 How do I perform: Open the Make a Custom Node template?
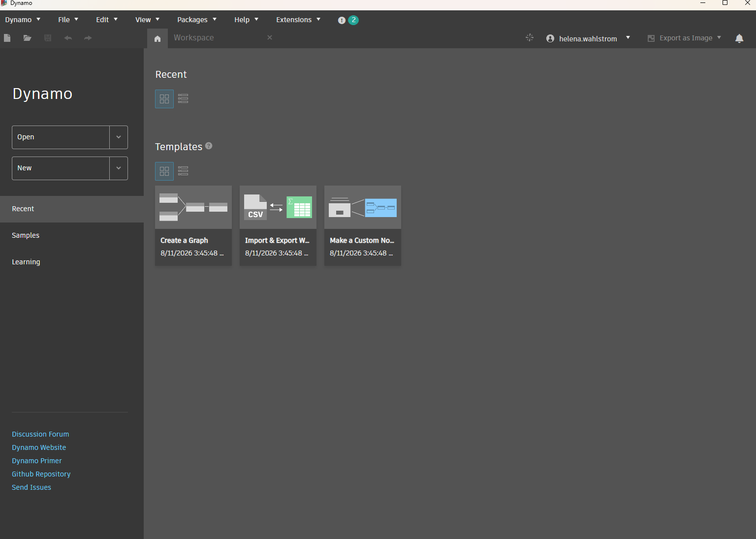point(363,225)
